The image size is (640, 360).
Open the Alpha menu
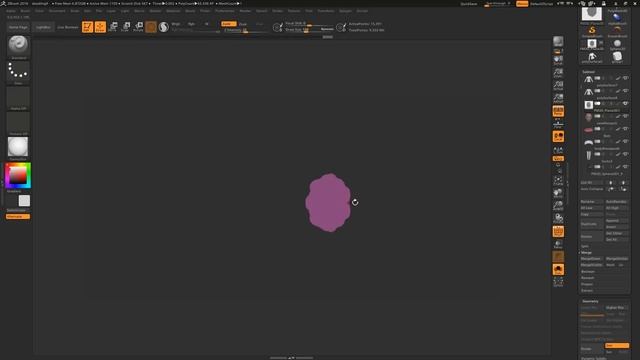(x=11, y=11)
